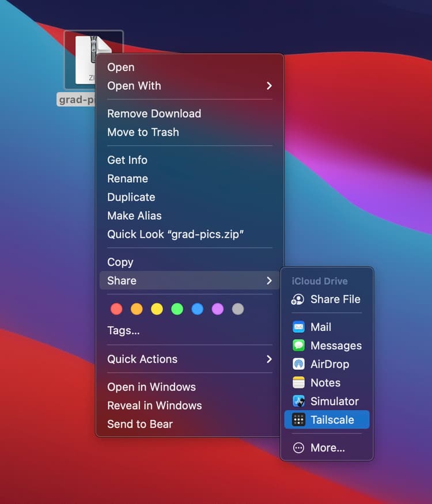
Task: Choose Quick Look "grad-pics.zip"
Action: pyautogui.click(x=176, y=234)
